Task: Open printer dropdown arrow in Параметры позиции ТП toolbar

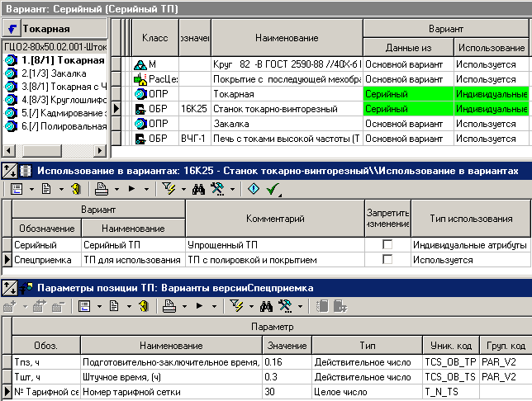Action: pyautogui.click(x=184, y=306)
